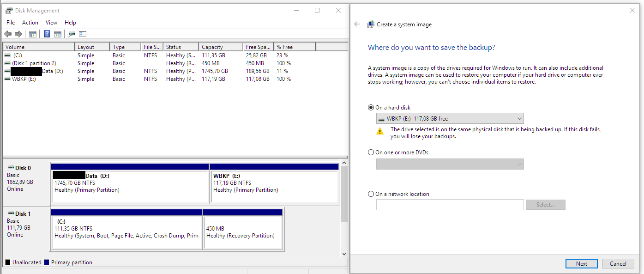
Task: Open the WBKP (E:) backup destination dropdown
Action: [520, 118]
